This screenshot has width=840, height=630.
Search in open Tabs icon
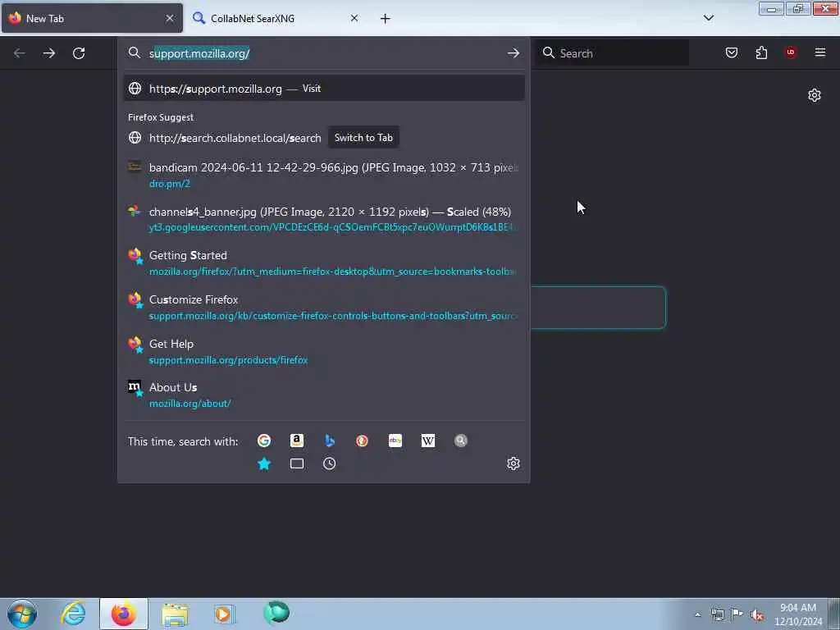pyautogui.click(x=297, y=463)
